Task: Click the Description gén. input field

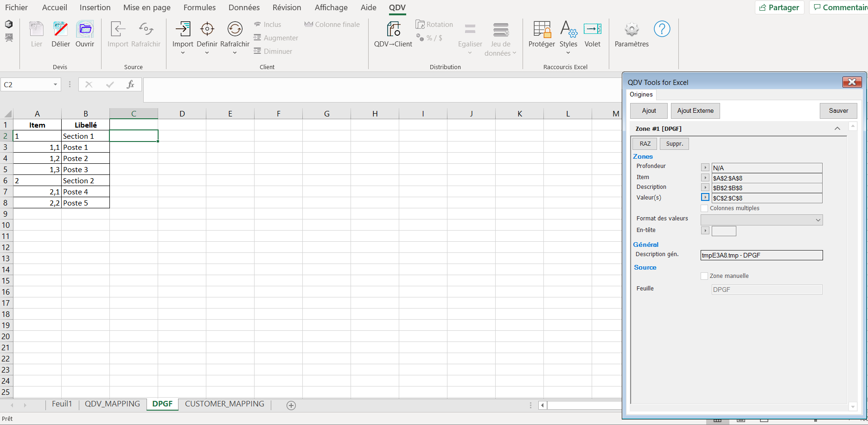Action: (761, 255)
